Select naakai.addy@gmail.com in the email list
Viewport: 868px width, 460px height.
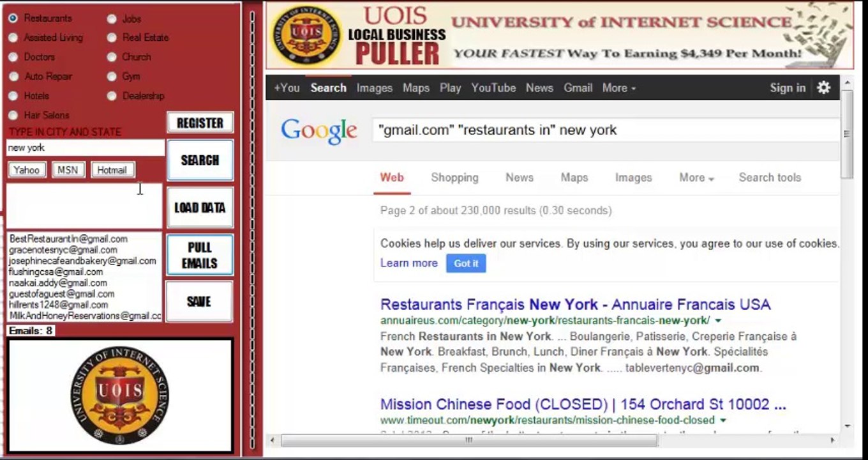(58, 282)
